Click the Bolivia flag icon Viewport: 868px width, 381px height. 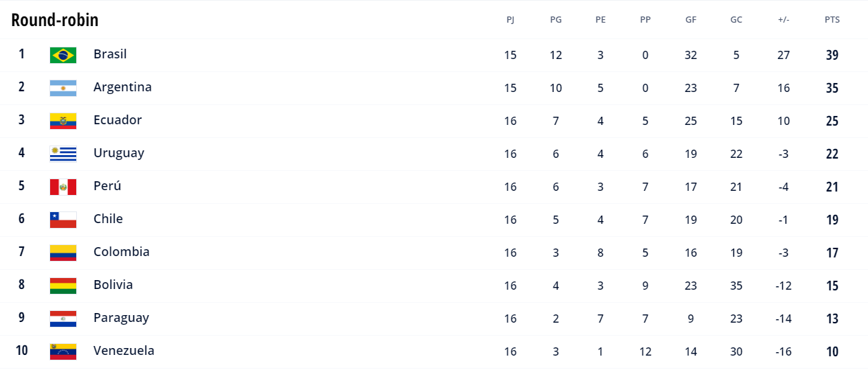(63, 286)
